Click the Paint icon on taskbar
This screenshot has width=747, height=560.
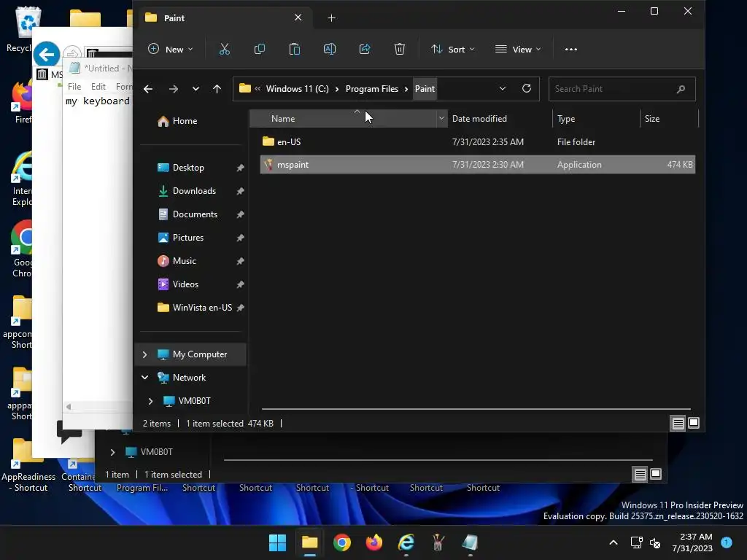[x=438, y=542]
